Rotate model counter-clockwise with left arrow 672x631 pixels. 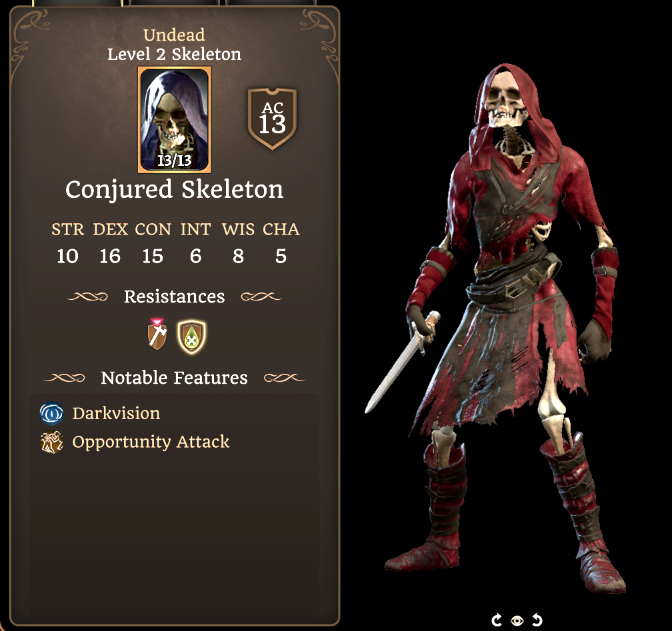point(496,620)
